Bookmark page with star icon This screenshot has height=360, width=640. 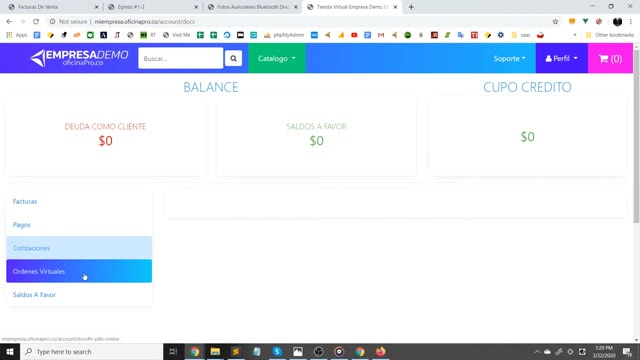click(555, 22)
